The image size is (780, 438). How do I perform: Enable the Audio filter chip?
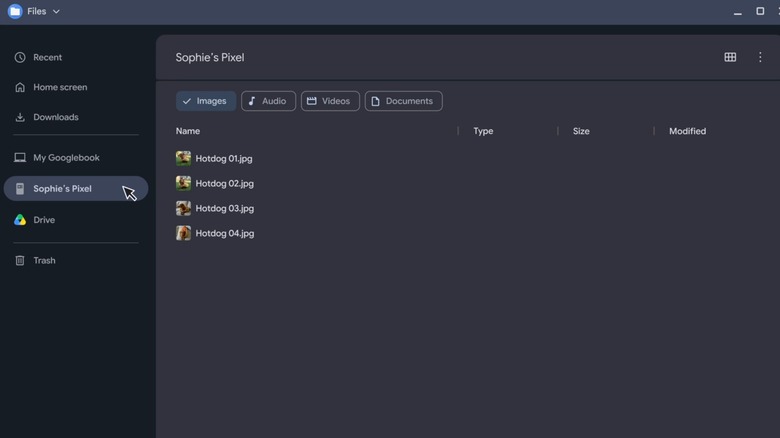coord(268,101)
